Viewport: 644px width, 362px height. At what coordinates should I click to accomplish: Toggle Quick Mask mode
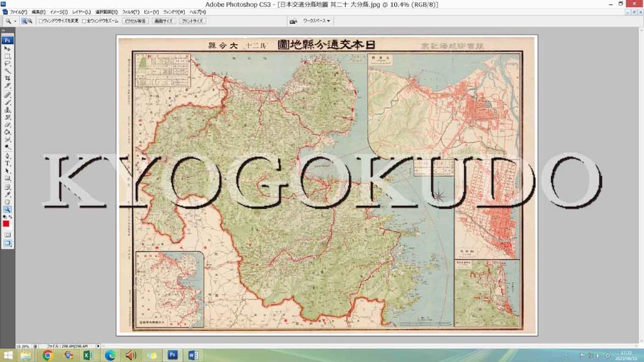click(7, 234)
